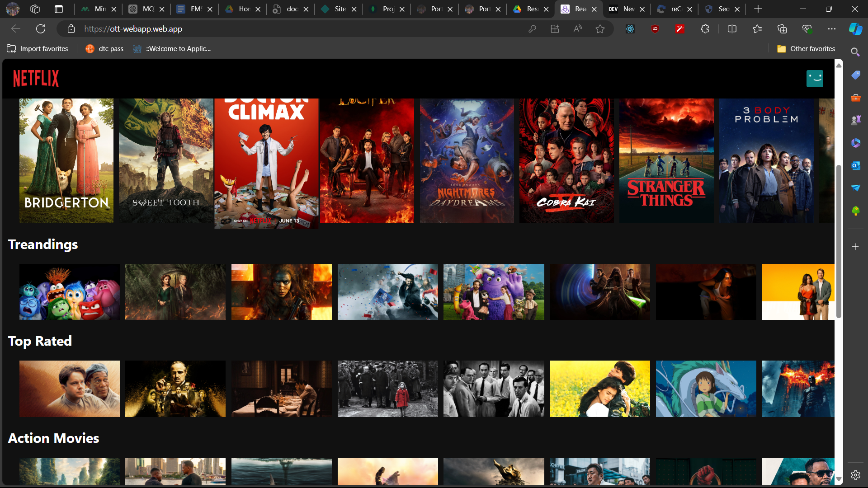Click Import favorites bookmark
Viewport: 868px width, 488px height.
click(38, 49)
